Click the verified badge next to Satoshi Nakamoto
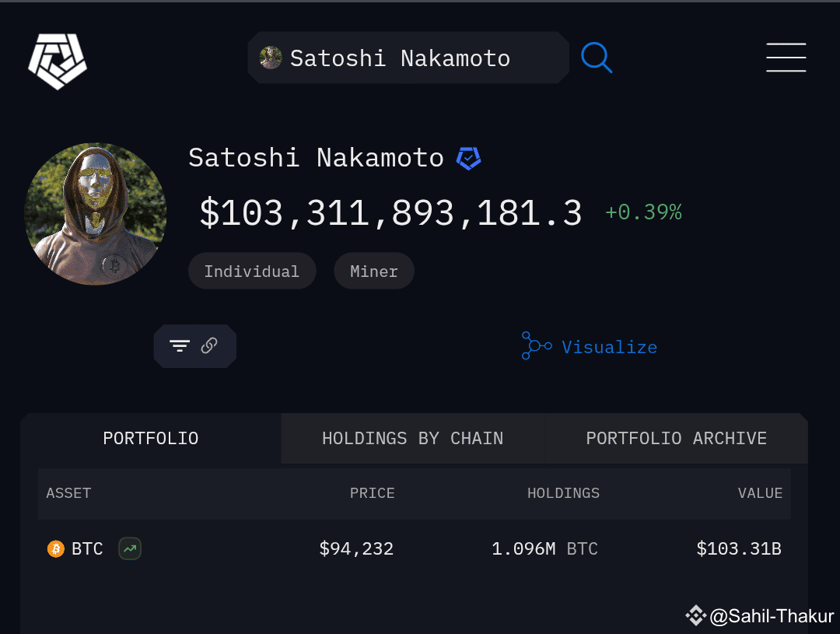This screenshot has height=634, width=840. (469, 157)
